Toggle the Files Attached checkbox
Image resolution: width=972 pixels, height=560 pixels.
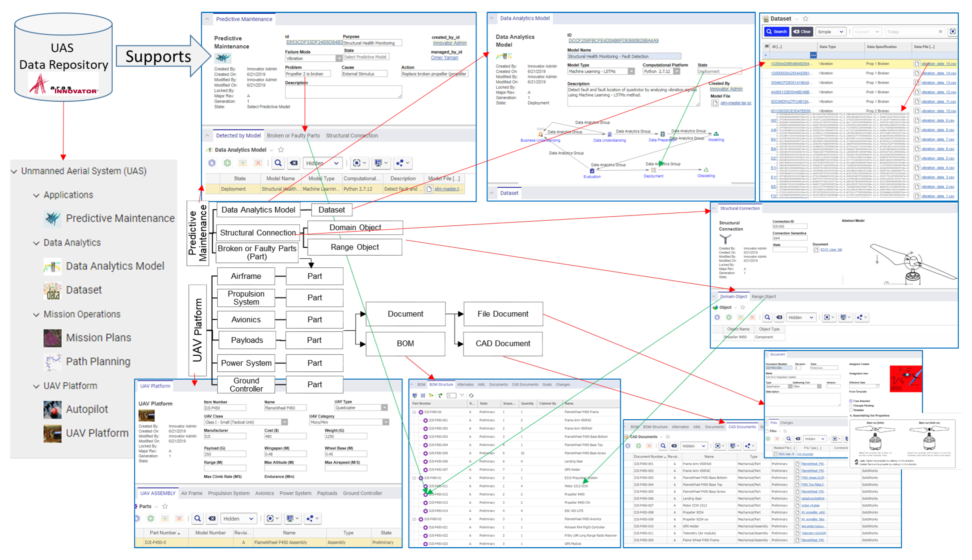click(851, 401)
